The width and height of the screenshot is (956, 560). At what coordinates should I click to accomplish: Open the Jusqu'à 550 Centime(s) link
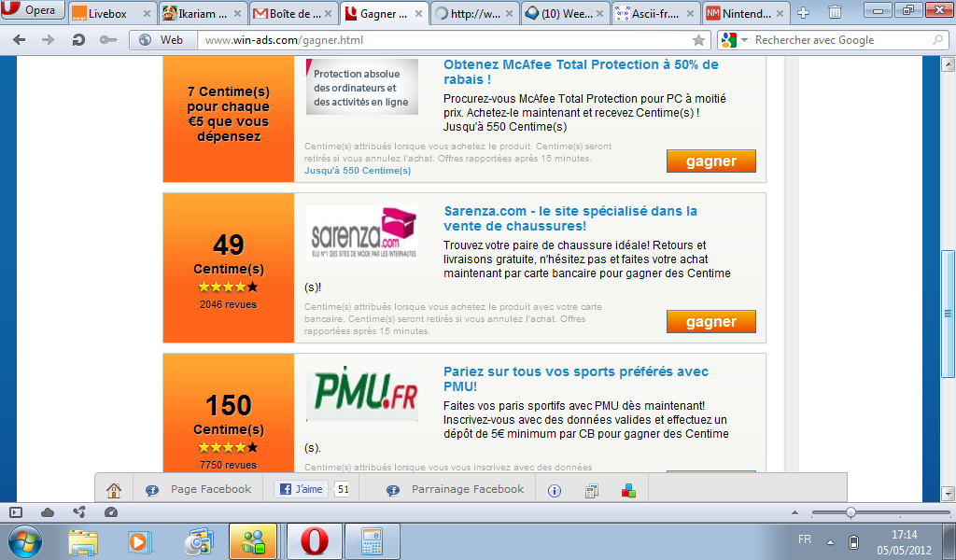[358, 171]
